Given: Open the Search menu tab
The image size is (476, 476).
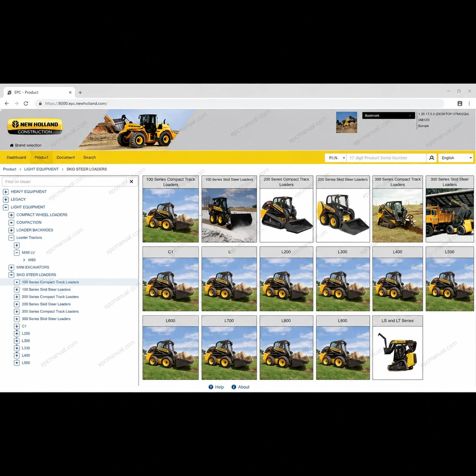Looking at the screenshot, I should [89, 158].
